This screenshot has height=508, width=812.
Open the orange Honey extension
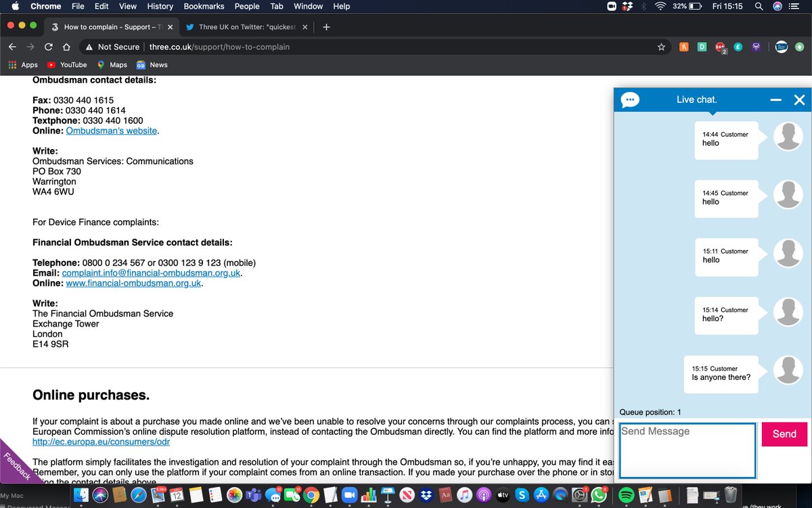tap(684, 47)
